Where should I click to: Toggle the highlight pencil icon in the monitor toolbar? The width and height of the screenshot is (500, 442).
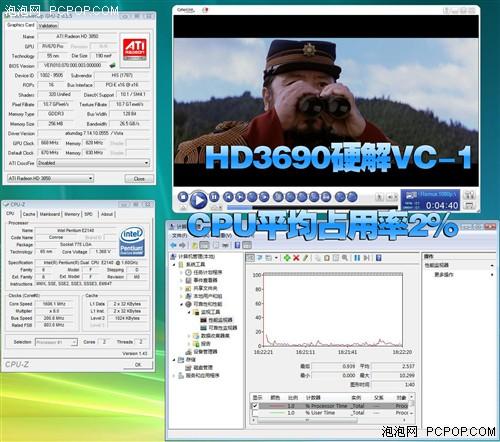click(x=305, y=258)
